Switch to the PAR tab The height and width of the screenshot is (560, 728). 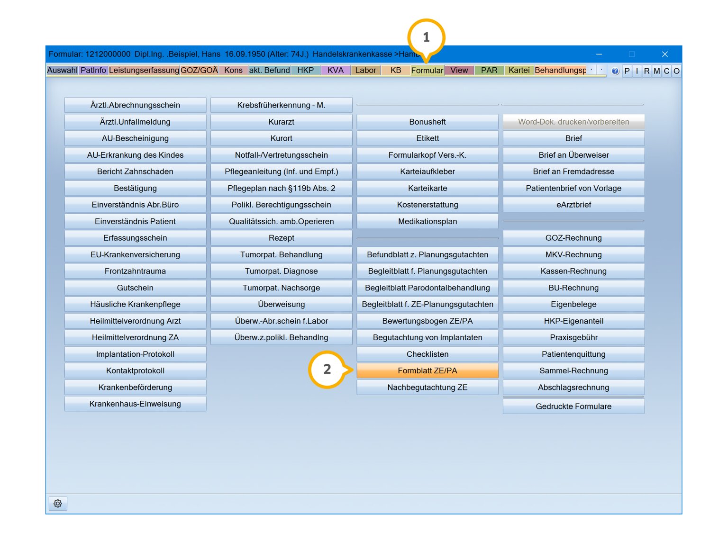click(489, 70)
